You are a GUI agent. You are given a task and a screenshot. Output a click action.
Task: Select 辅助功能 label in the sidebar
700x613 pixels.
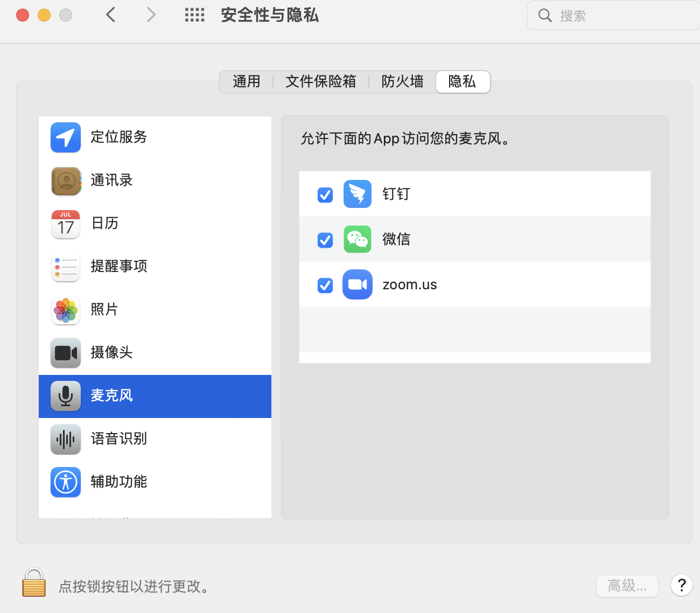(x=119, y=482)
